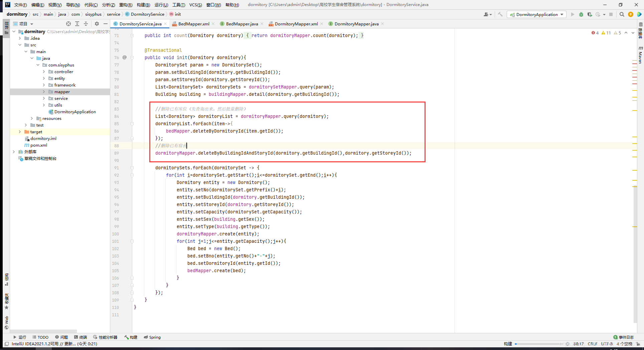The image size is (644, 350).
Task: Open the Web tool window on left strip
Action: (x=6, y=323)
